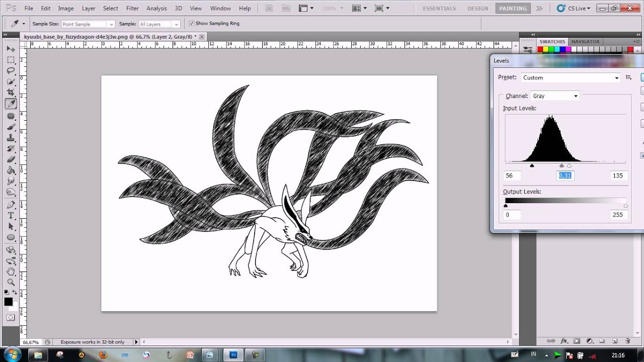644x362 pixels.
Task: Select the Smudge tool
Action: point(11,182)
